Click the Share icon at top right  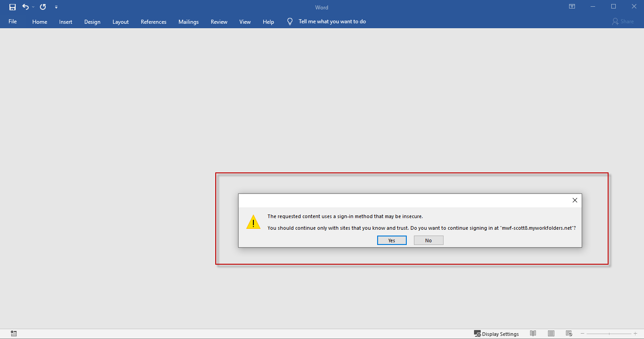point(623,21)
